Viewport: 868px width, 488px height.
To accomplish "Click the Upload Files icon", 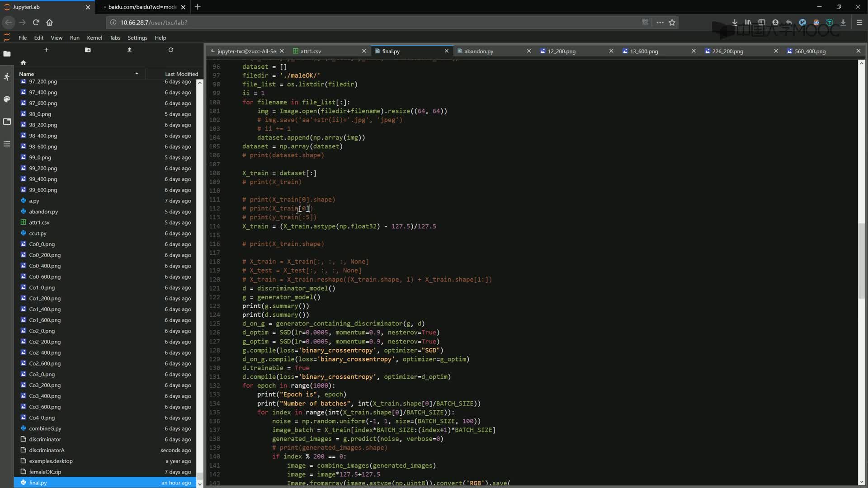I will coord(129,50).
